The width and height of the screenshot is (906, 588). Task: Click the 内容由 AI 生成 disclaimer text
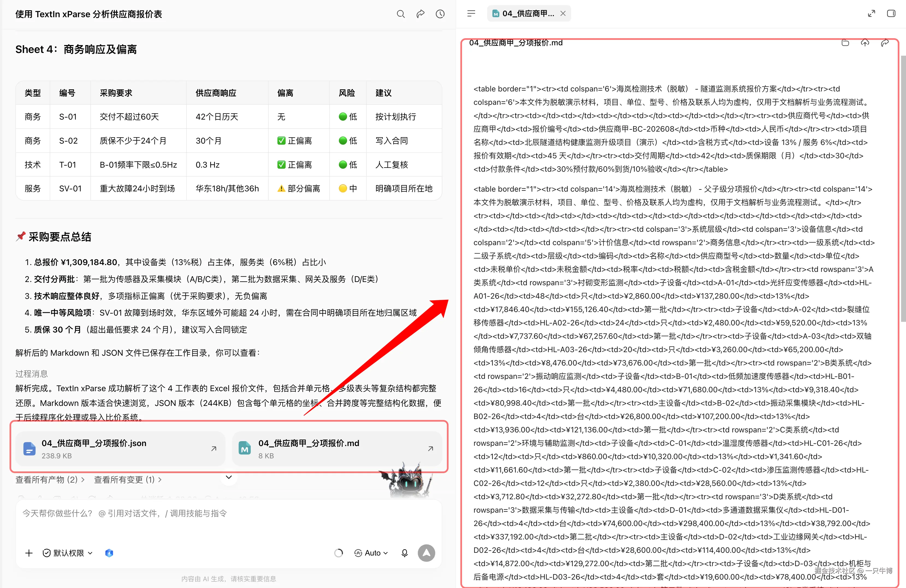[x=228, y=579]
